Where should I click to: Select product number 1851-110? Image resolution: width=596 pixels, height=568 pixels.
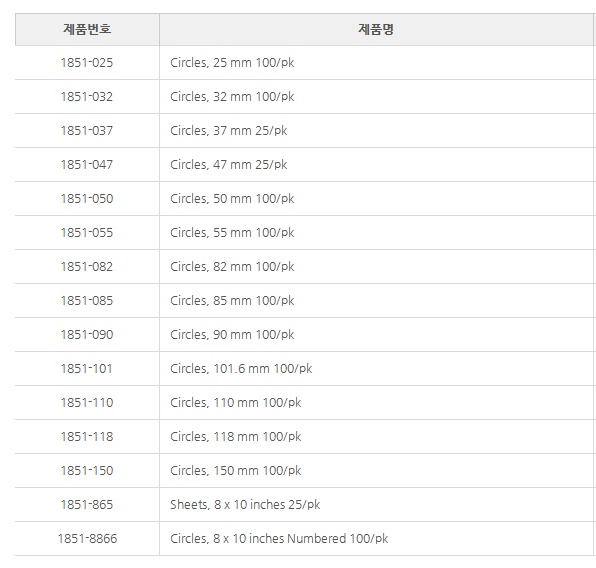click(87, 403)
